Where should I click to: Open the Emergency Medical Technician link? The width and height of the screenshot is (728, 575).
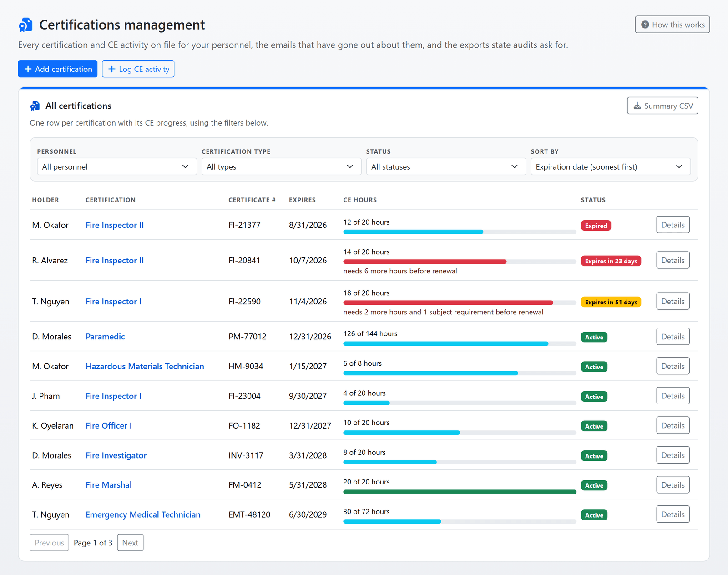click(143, 514)
